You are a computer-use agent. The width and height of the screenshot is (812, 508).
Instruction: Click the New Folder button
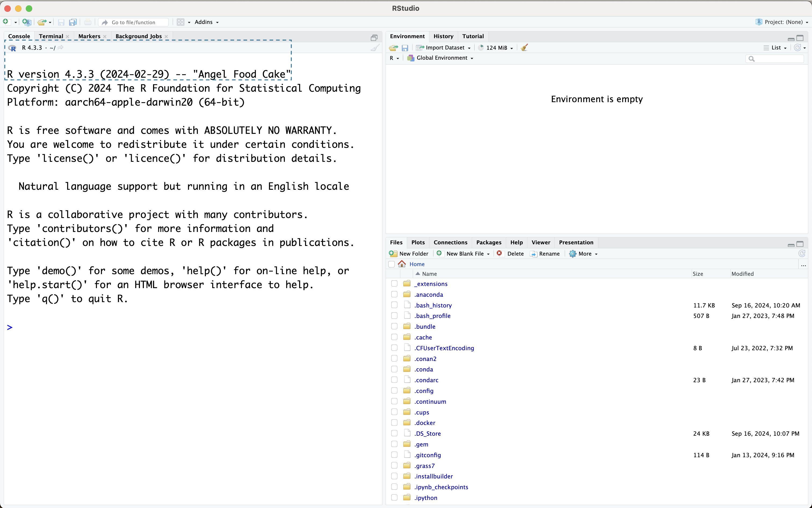pos(409,254)
